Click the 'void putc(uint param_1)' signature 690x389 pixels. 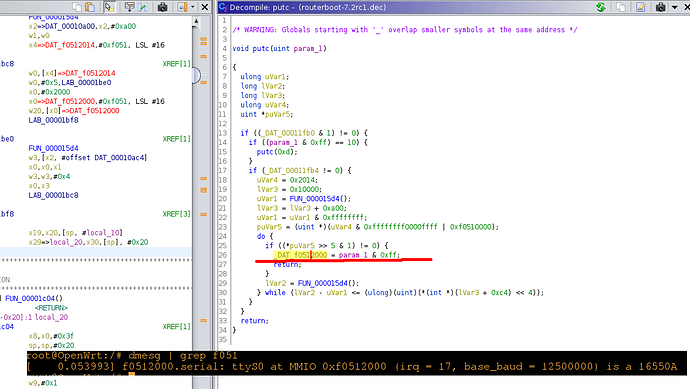pyautogui.click(x=279, y=48)
